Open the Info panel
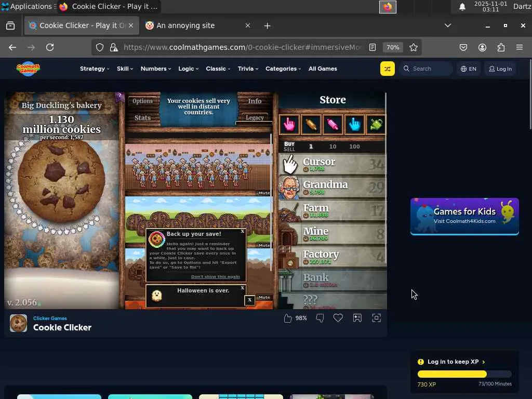 tap(255, 101)
